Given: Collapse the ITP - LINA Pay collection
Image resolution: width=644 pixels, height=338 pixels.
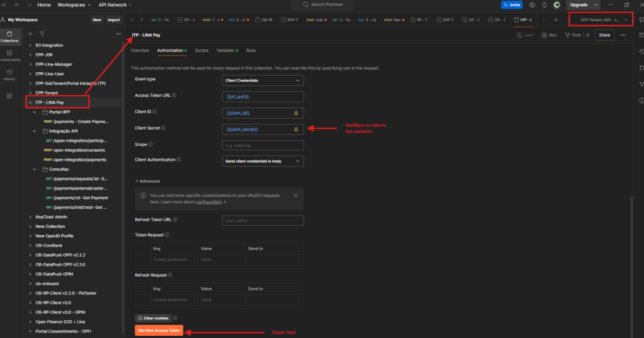Looking at the screenshot, I should tap(30, 102).
